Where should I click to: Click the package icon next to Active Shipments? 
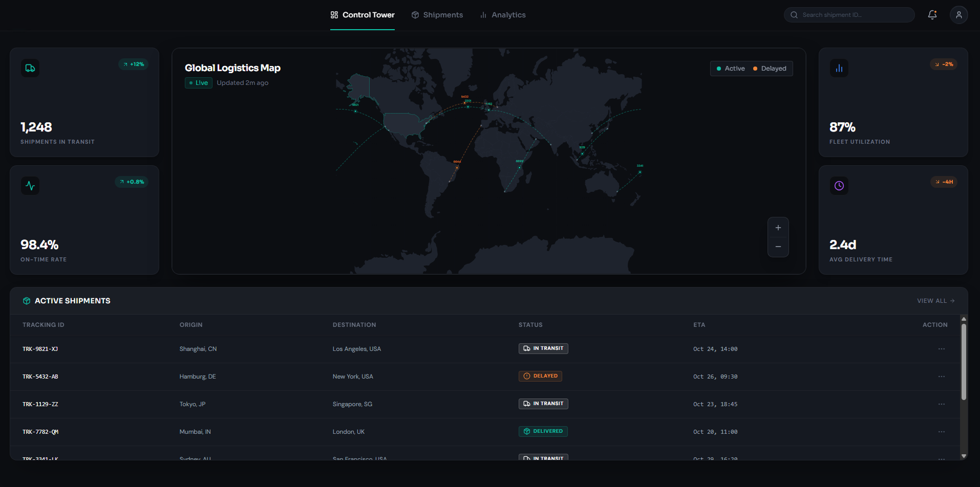point(26,300)
